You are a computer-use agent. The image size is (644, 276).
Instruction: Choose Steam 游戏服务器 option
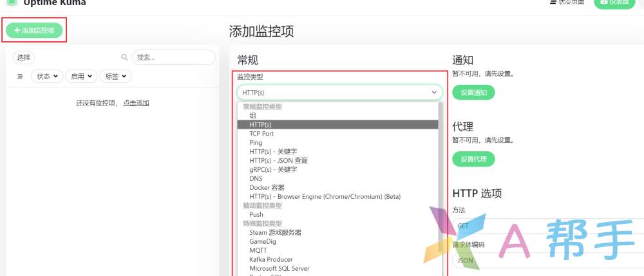(x=337, y=232)
